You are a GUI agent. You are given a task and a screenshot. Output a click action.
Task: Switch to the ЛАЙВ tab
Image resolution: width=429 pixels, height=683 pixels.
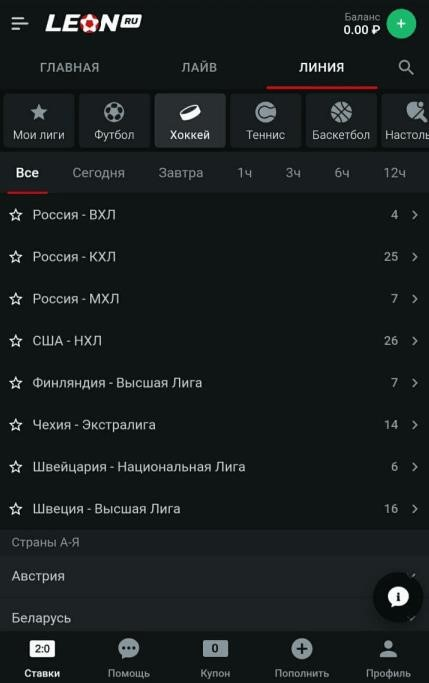[199, 68]
